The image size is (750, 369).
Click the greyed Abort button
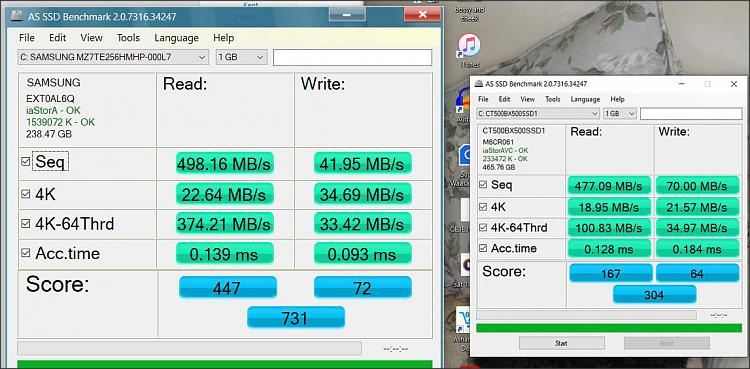(x=666, y=343)
